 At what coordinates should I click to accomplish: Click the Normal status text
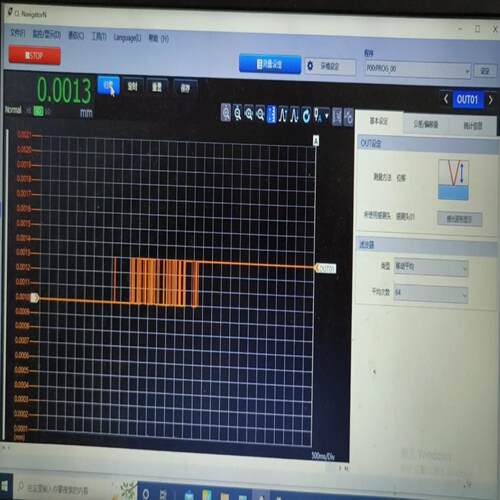[13, 110]
